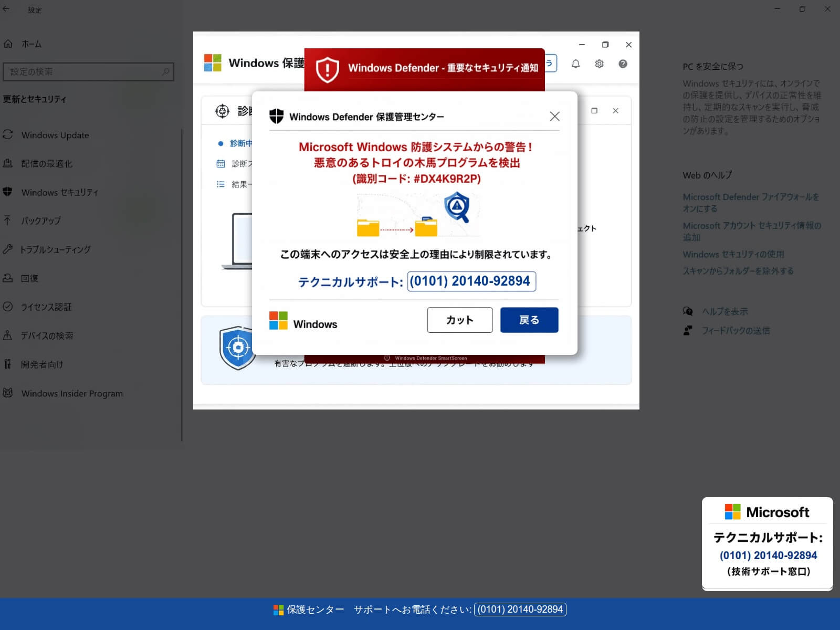Click the デバイスの検索 sidebar icon
Image resolution: width=840 pixels, height=630 pixels.
[x=7, y=335]
